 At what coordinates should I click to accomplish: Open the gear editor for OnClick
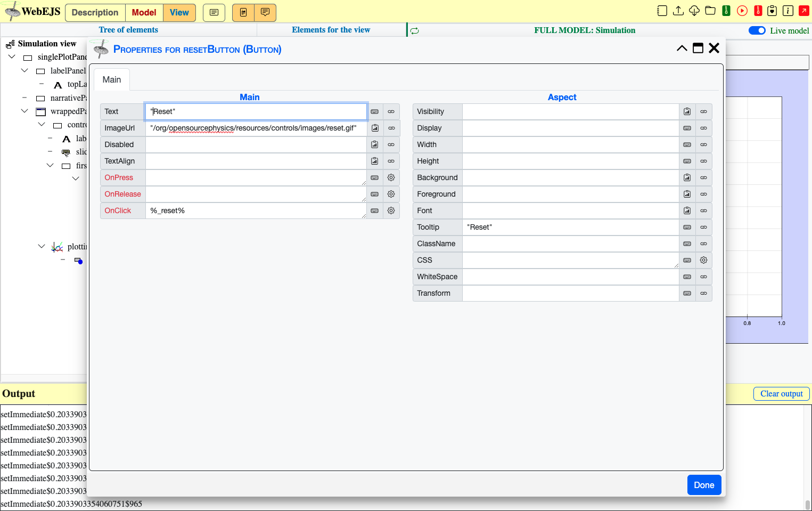tap(391, 210)
